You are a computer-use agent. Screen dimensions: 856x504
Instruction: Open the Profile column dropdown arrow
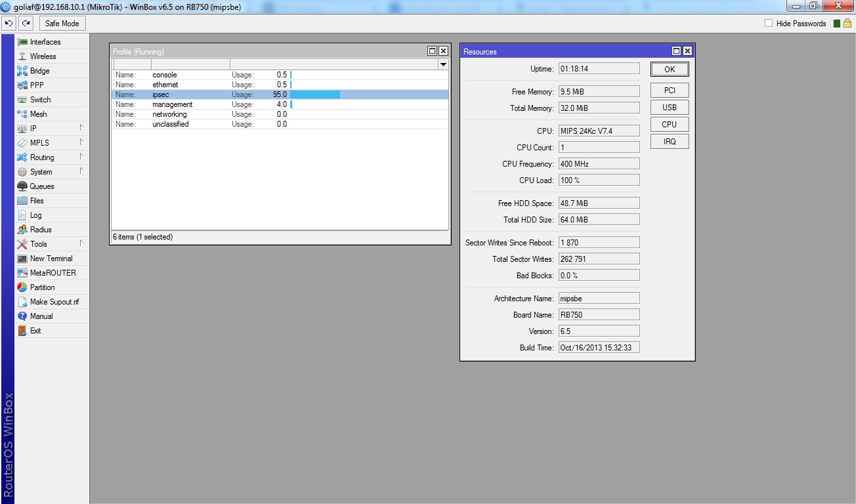pyautogui.click(x=443, y=64)
